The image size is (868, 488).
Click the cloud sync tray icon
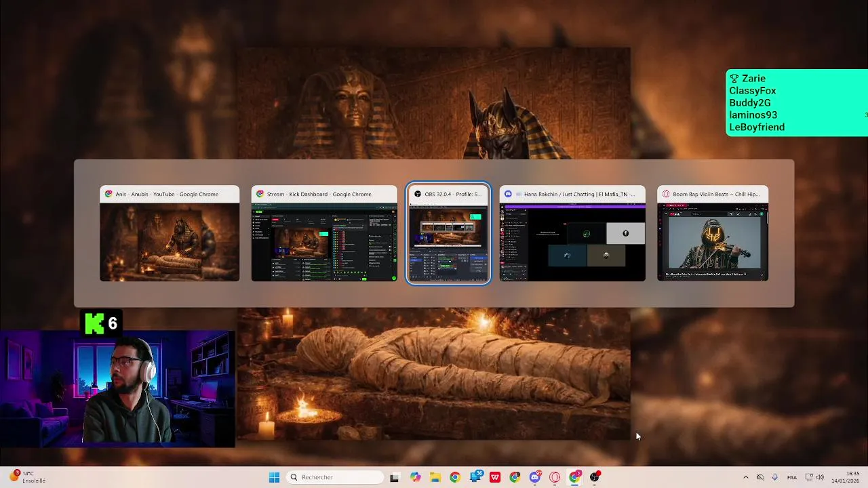760,477
